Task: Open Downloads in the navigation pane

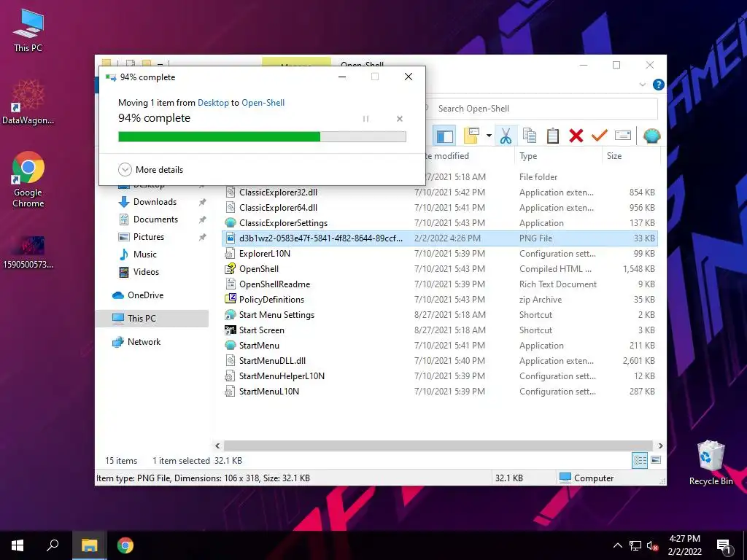Action: pos(155,202)
